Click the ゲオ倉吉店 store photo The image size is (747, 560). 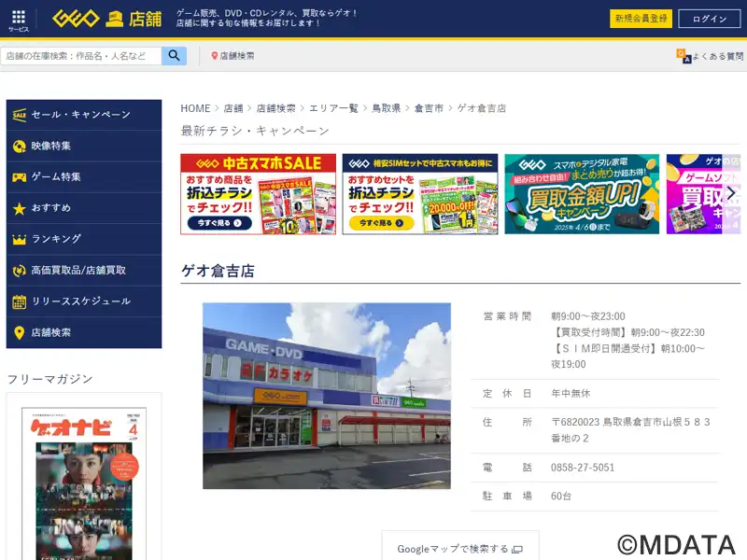327,396
